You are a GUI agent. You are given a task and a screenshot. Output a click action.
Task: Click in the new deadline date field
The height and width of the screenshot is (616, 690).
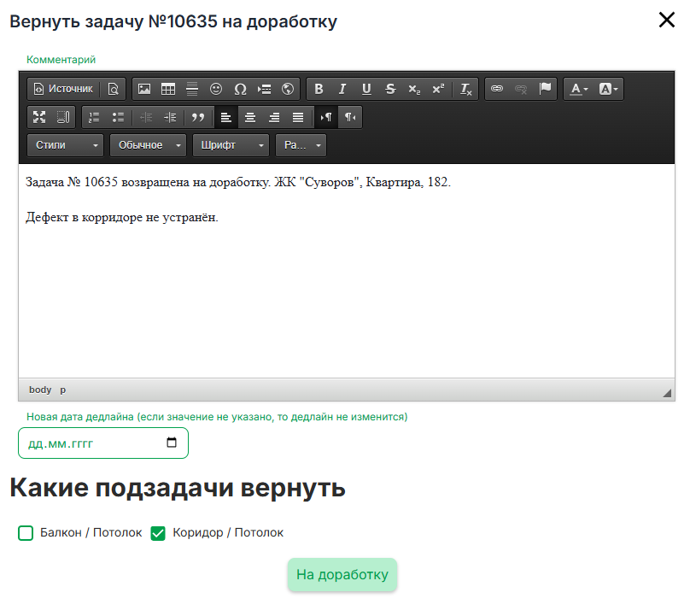pos(103,443)
